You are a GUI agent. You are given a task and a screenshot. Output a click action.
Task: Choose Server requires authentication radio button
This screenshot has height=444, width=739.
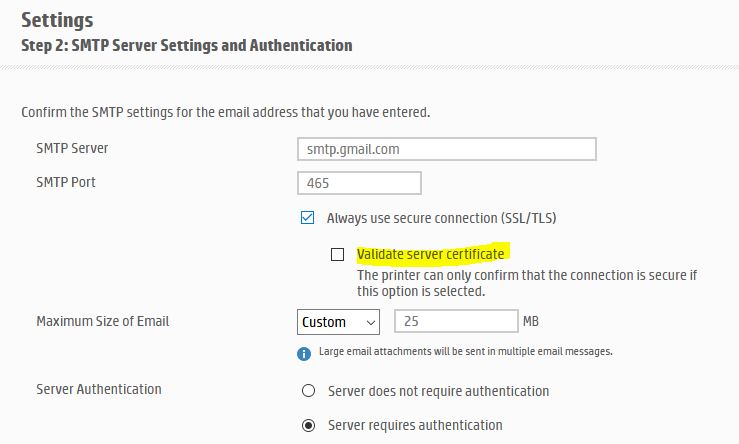pyautogui.click(x=308, y=425)
